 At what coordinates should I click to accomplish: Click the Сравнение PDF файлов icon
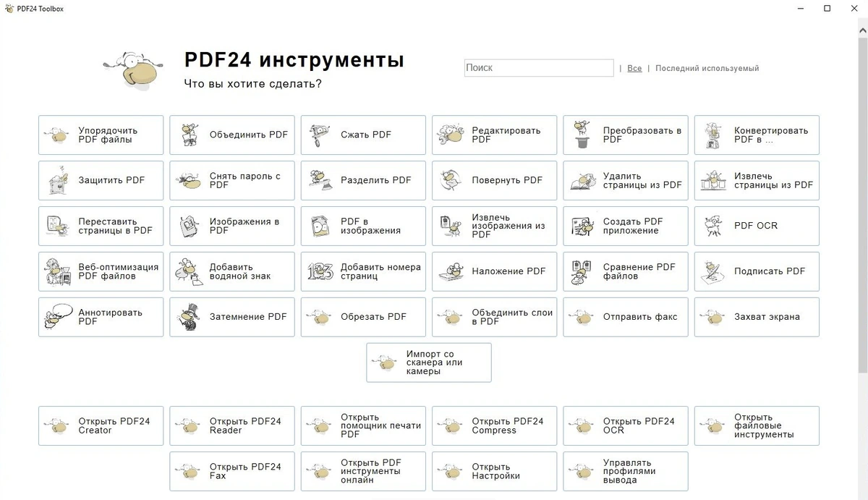(x=582, y=272)
